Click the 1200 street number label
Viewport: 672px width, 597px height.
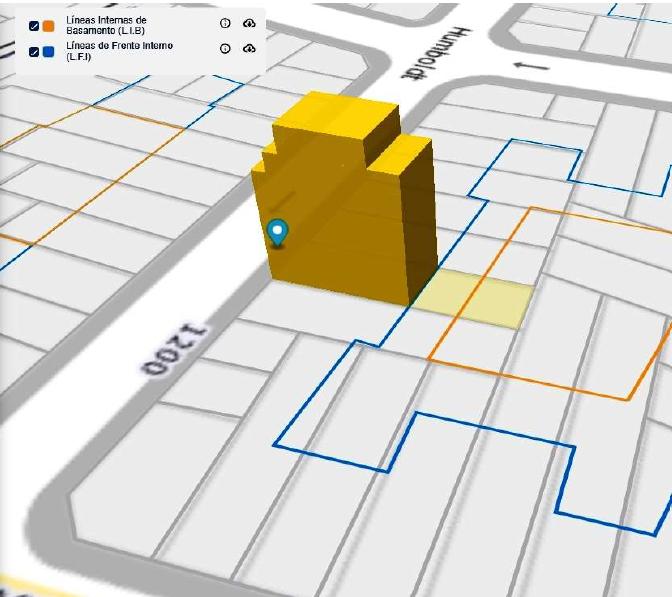pos(174,350)
